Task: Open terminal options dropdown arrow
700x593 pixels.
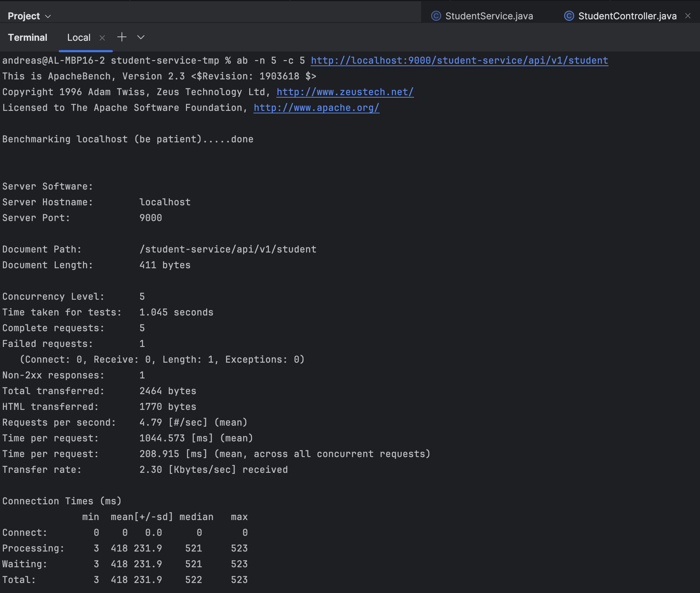Action: (141, 37)
